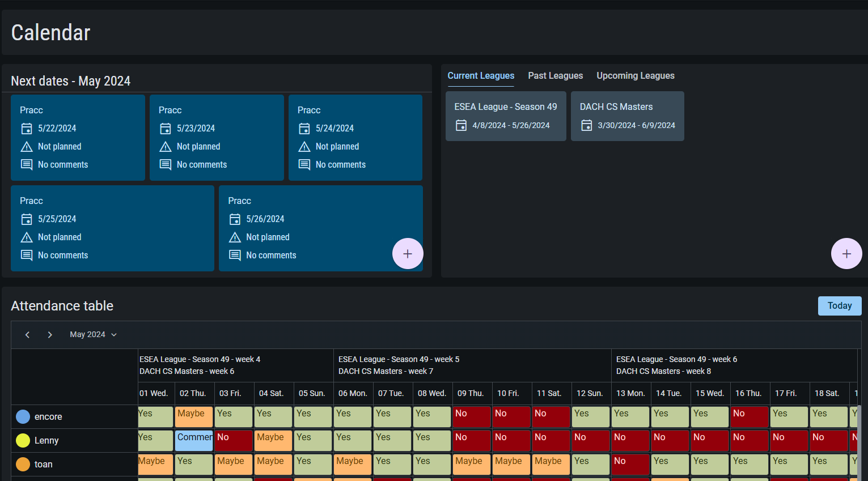Click warning icon on 5/26/2024 Pracc card
This screenshot has width=868, height=481.
(235, 237)
